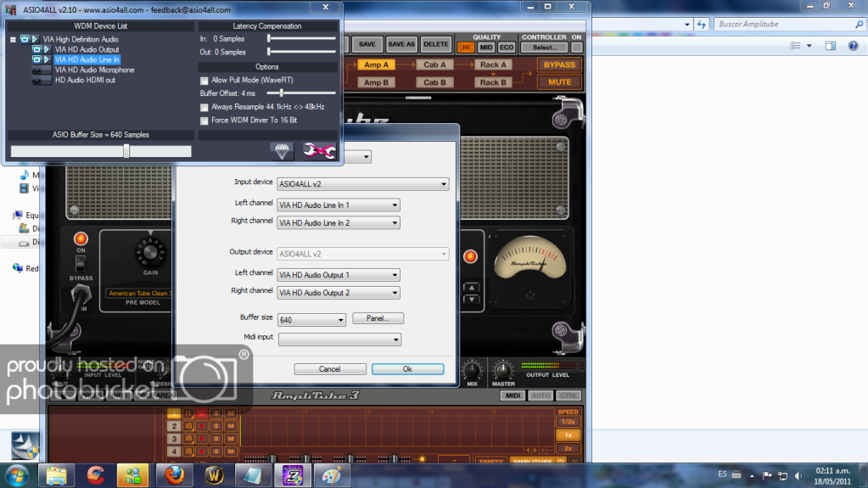The image size is (868, 488).
Task: Open Firefox from the taskbar
Action: click(x=174, y=474)
